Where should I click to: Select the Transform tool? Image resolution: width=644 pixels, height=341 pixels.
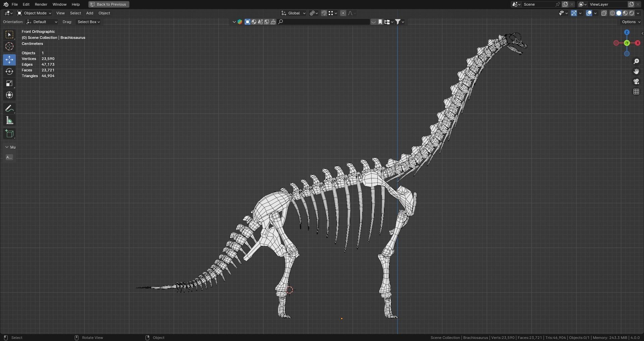[x=9, y=95]
